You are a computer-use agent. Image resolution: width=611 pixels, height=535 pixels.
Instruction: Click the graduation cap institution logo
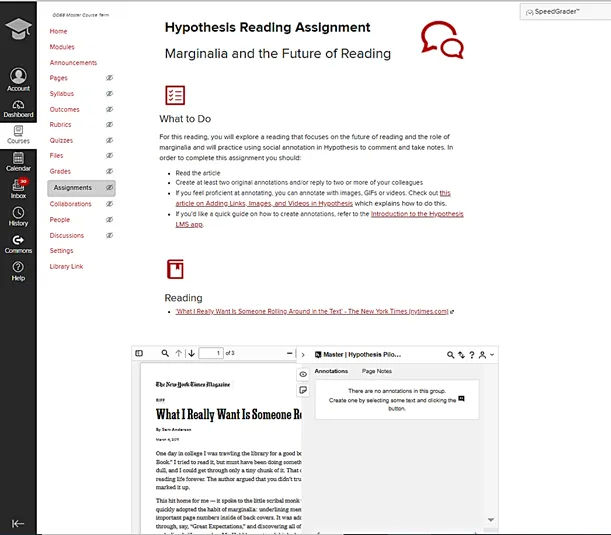[18, 28]
